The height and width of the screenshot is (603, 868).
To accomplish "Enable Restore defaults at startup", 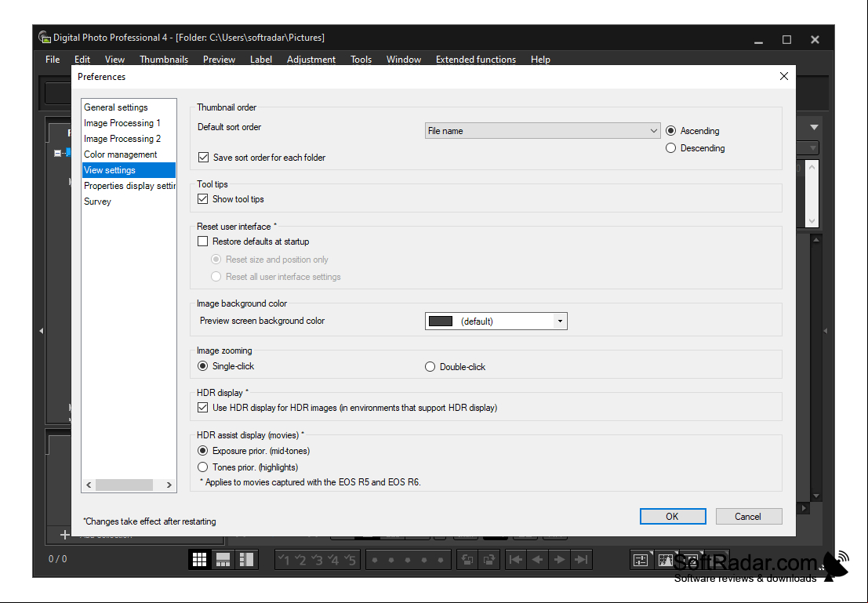I will coord(203,242).
